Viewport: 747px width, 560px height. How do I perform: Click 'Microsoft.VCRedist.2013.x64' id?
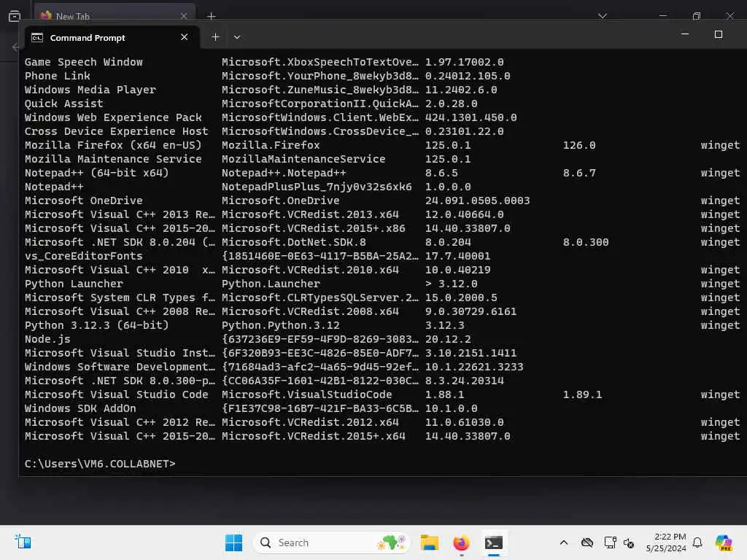point(310,214)
